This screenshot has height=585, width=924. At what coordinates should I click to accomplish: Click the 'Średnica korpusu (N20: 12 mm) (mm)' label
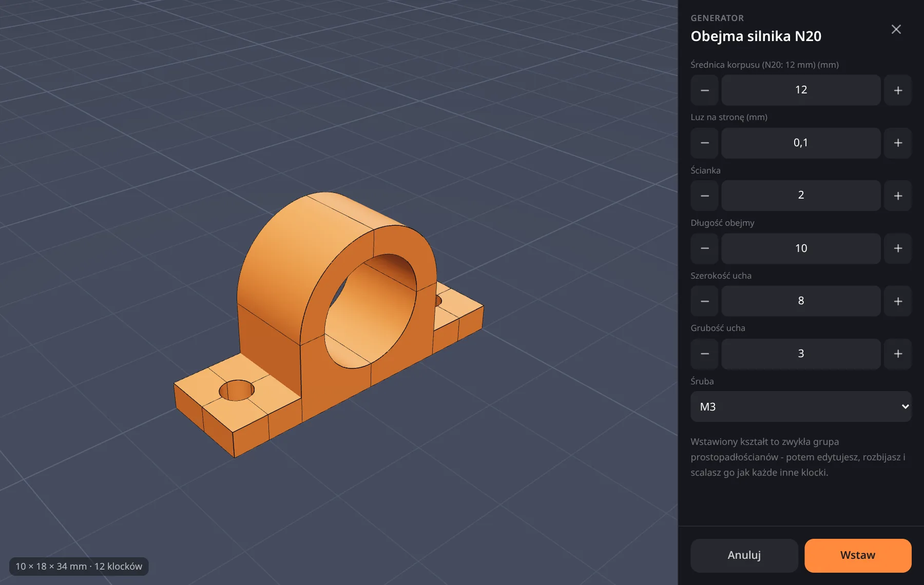(x=764, y=65)
